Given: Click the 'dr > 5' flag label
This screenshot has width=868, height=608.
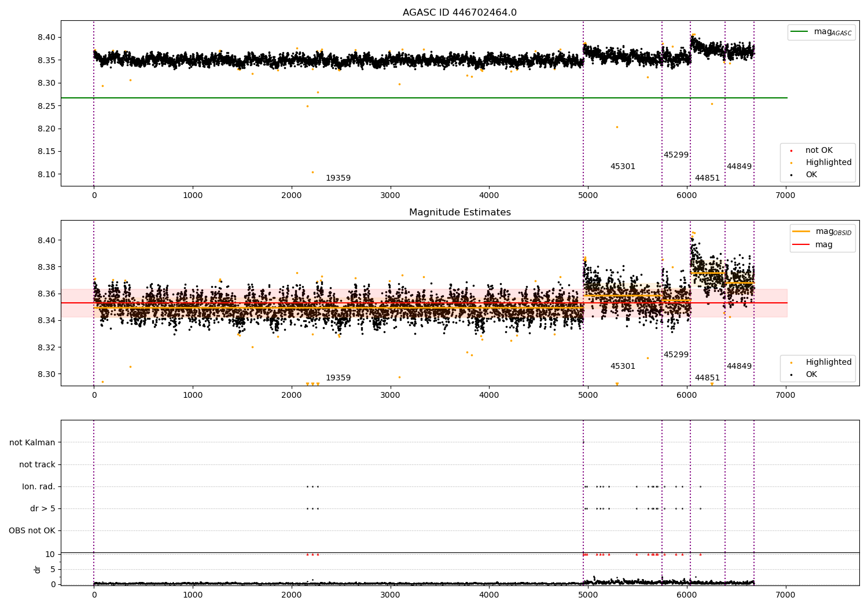Looking at the screenshot, I should point(43,509).
